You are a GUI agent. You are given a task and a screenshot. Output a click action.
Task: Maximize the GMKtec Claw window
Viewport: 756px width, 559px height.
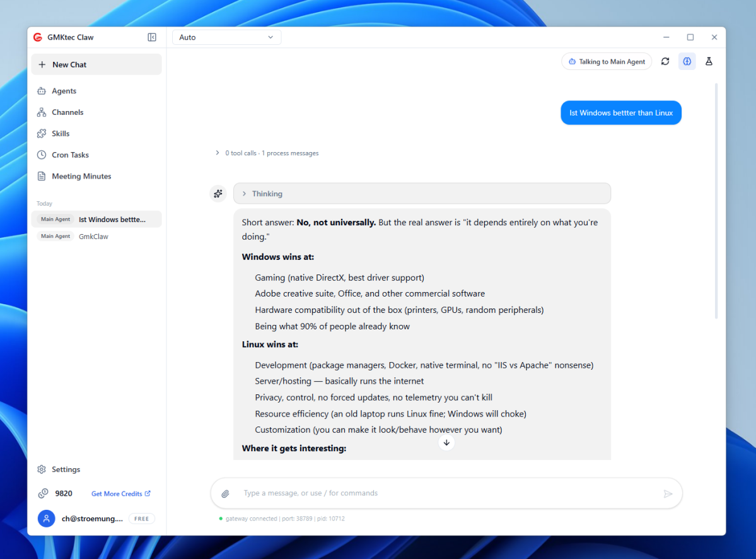(690, 37)
